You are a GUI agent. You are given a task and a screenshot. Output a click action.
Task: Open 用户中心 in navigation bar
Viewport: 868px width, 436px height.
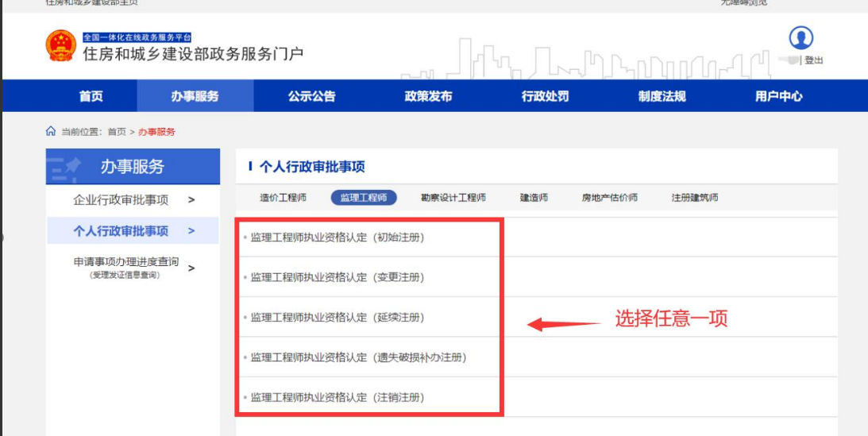point(778,96)
